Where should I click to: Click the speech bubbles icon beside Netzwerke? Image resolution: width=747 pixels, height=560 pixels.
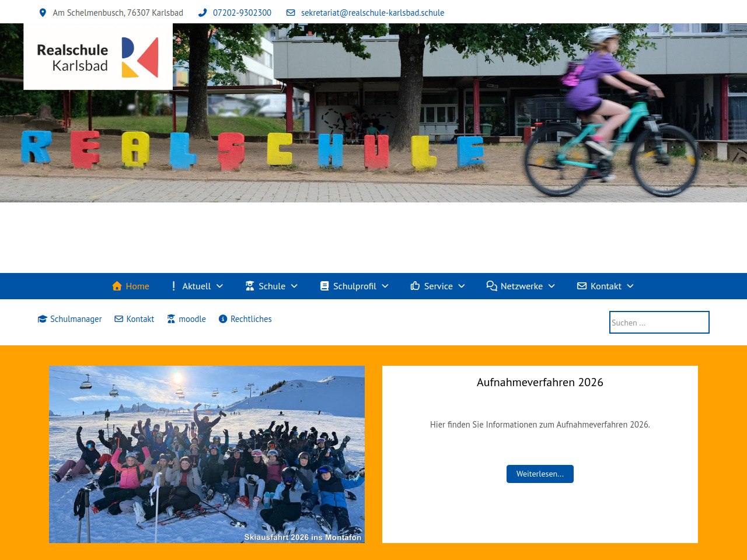pyautogui.click(x=491, y=286)
